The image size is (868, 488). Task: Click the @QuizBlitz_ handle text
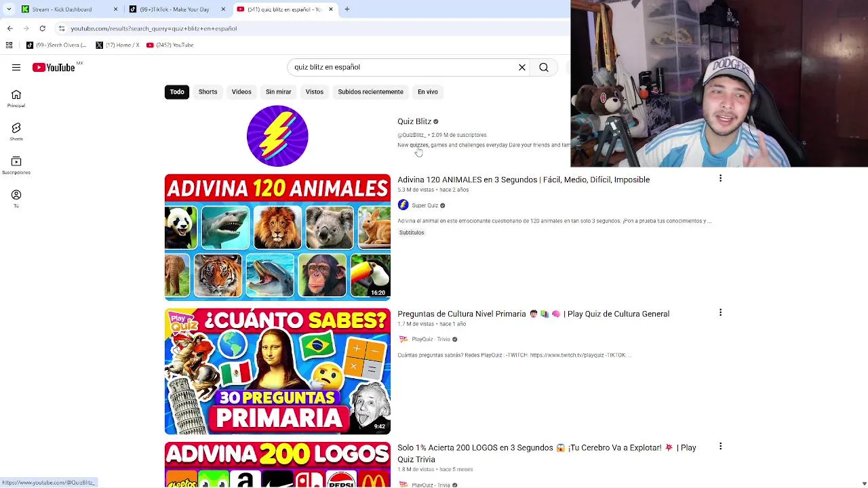tap(412, 135)
